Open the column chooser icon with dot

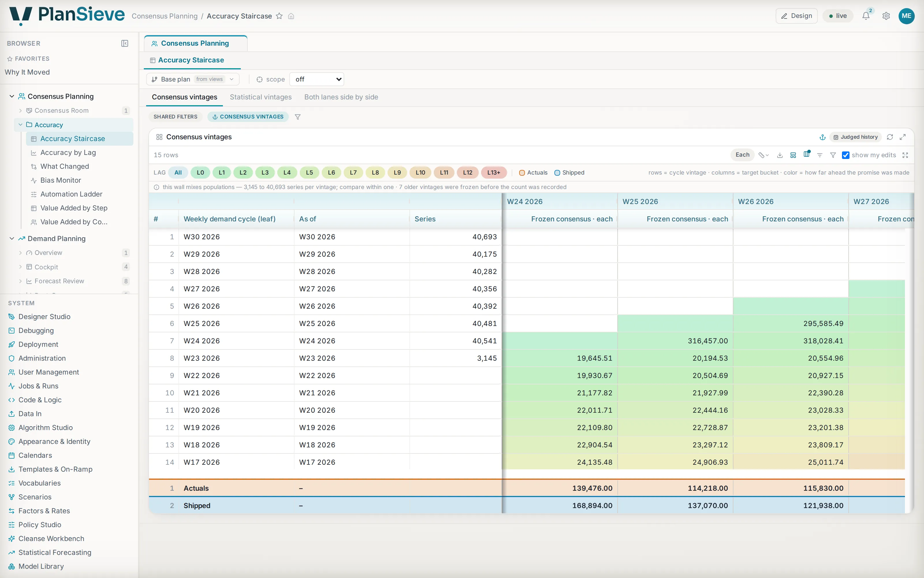pos(806,154)
